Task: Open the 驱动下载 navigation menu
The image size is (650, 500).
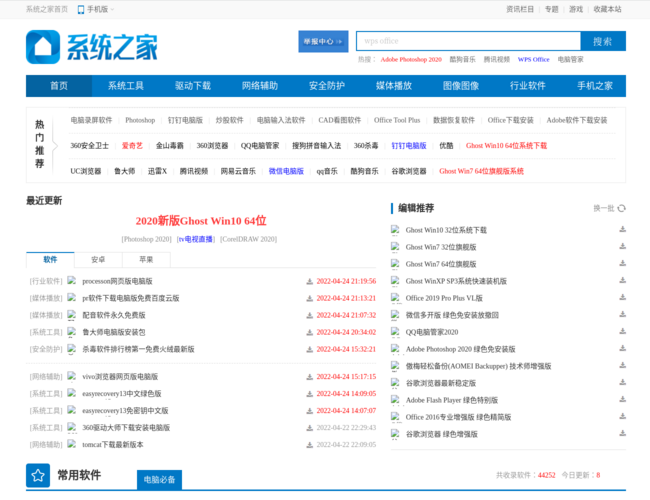Action: [x=193, y=86]
